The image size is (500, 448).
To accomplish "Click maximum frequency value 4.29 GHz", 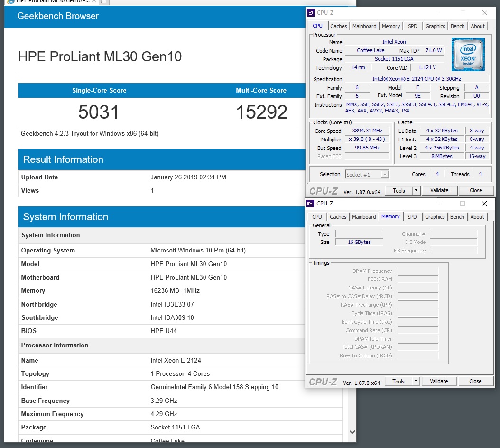I will [164, 414].
